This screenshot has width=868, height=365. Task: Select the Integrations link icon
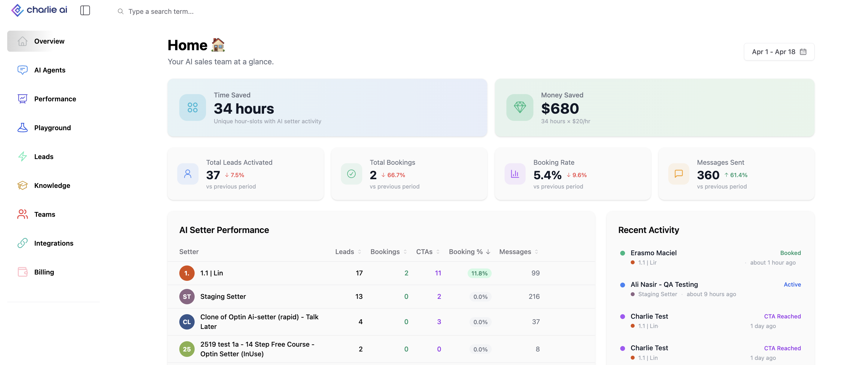[x=22, y=243]
